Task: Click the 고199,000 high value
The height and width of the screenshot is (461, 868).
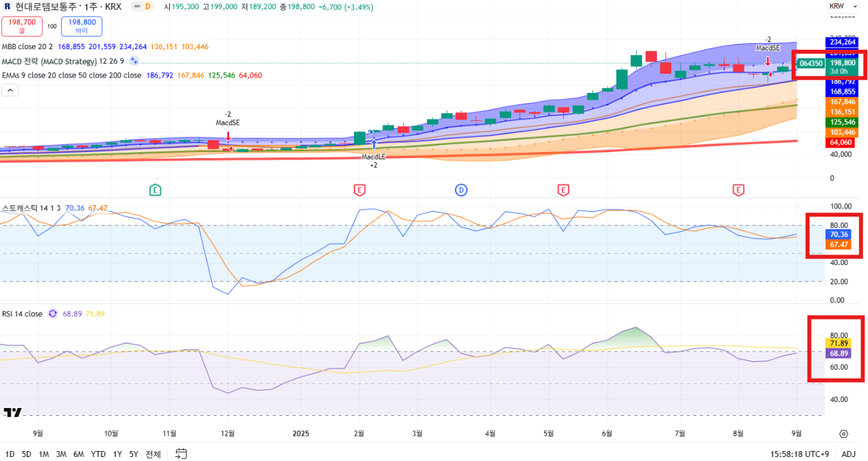Action: point(220,7)
